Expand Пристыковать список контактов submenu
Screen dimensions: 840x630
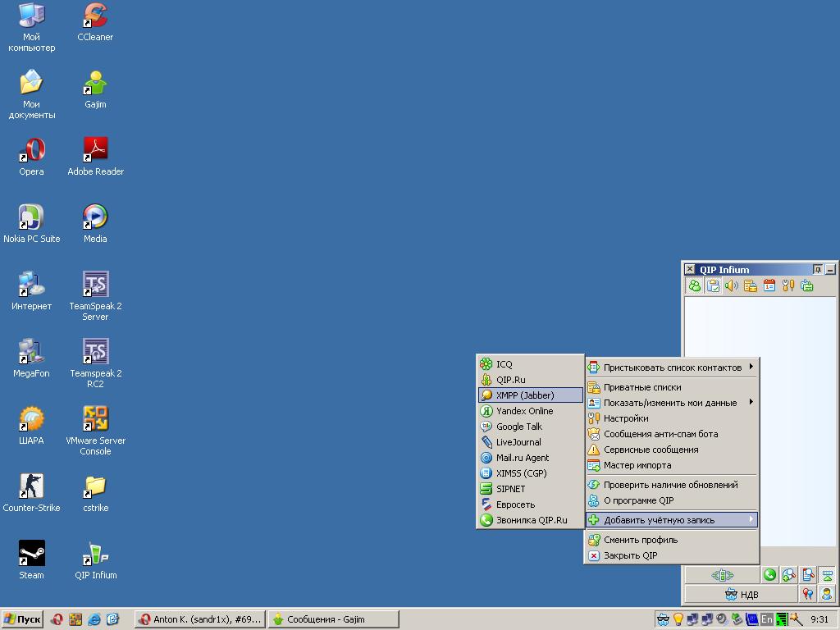(x=671, y=367)
